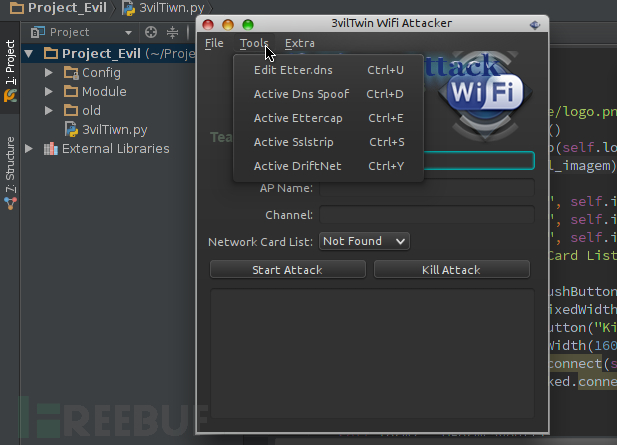Click the AP Name input field

[427, 188]
